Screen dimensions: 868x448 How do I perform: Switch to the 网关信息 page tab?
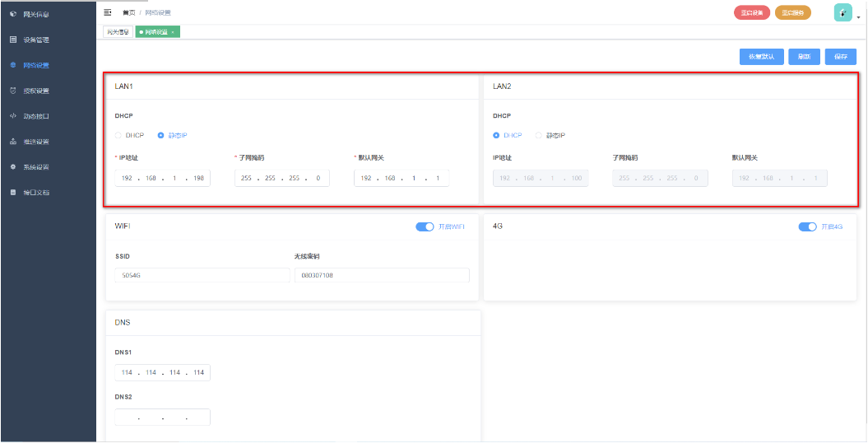118,32
